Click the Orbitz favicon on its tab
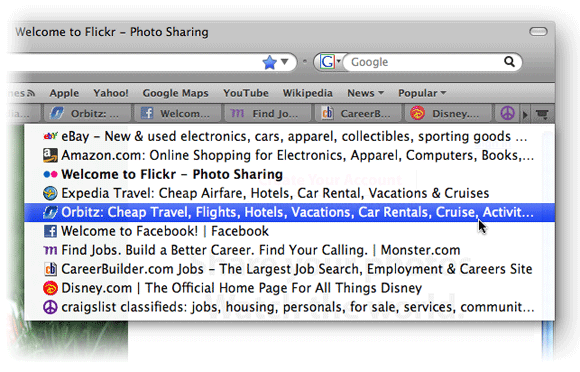This screenshot has width=580, height=372. pos(57,113)
